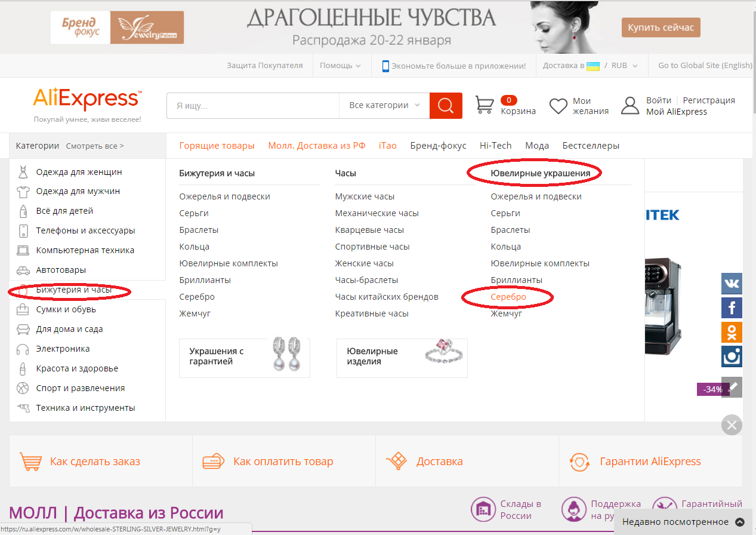Open the Горящие товары tab

click(x=217, y=146)
